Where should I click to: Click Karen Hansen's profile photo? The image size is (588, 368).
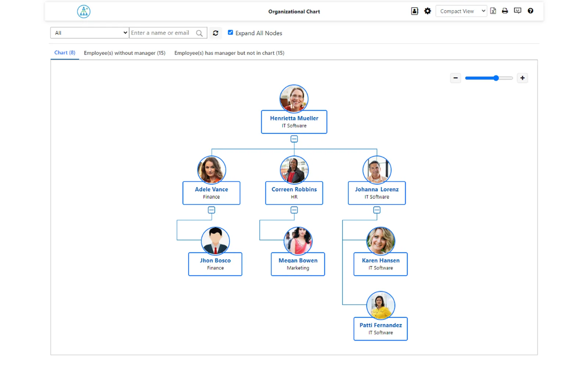[x=381, y=241]
